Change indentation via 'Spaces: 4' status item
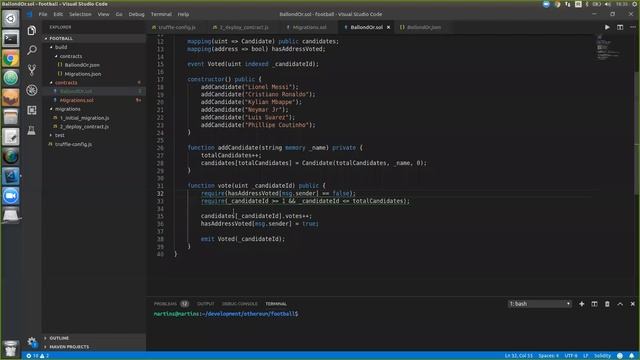This screenshot has width=640, height=360. tap(548, 356)
